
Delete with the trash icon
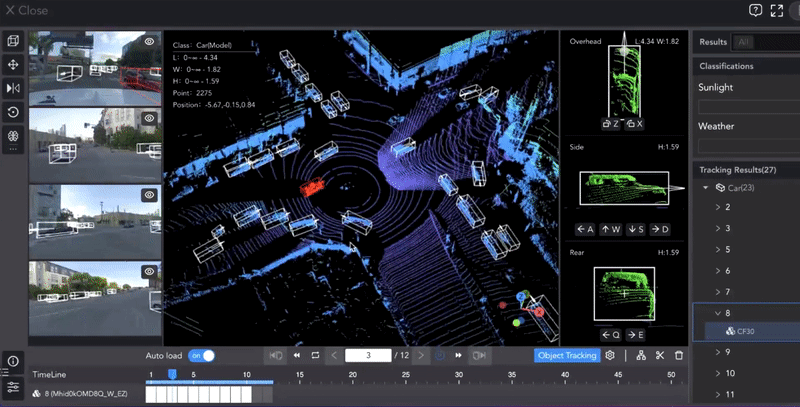pyautogui.click(x=679, y=355)
